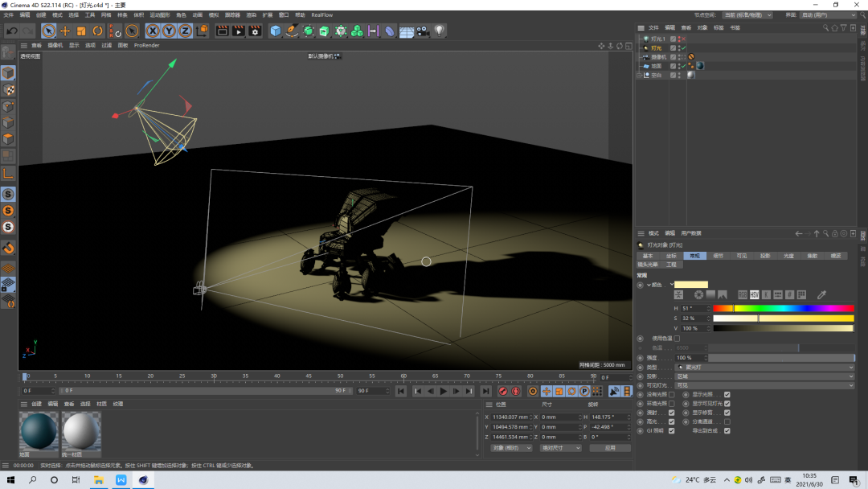Screen dimensions: 868x489
Task: Toggle the 没有光照 checkbox
Action: click(671, 395)
